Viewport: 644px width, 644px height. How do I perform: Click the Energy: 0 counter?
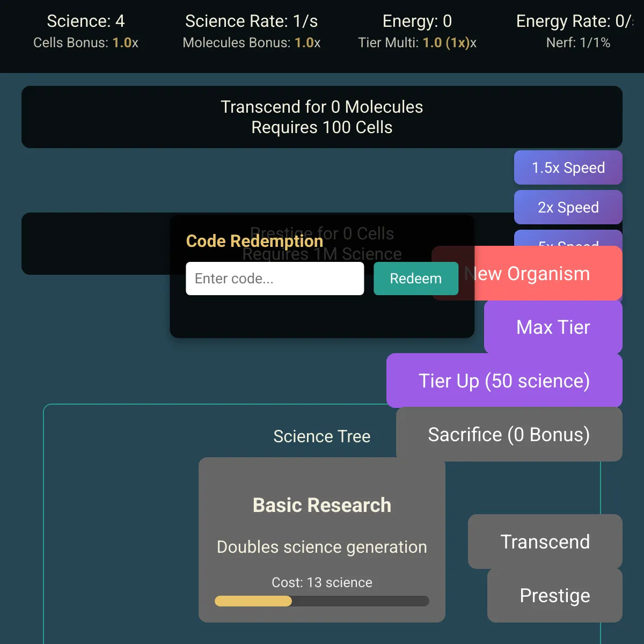point(418,21)
